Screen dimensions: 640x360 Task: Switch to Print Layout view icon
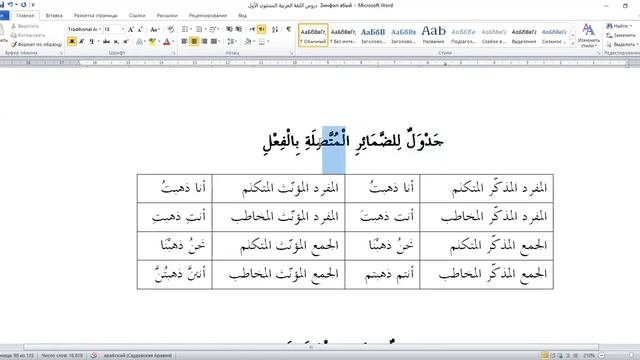point(544,356)
